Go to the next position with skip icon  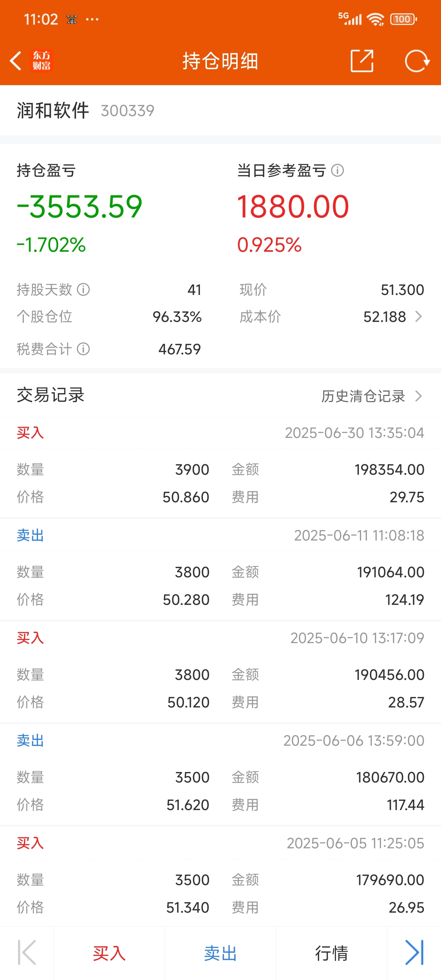[x=414, y=953]
